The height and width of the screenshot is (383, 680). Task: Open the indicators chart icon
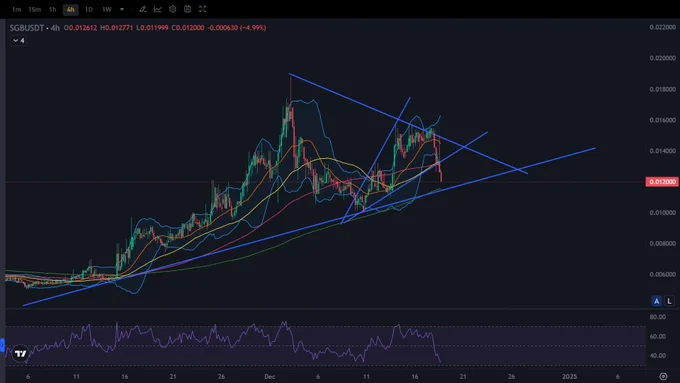pyautogui.click(x=158, y=9)
